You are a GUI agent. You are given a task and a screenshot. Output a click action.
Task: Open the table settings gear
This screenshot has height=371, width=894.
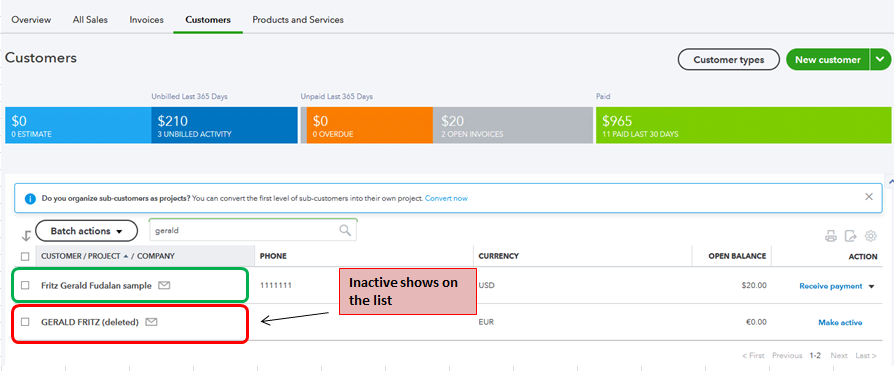(x=871, y=236)
